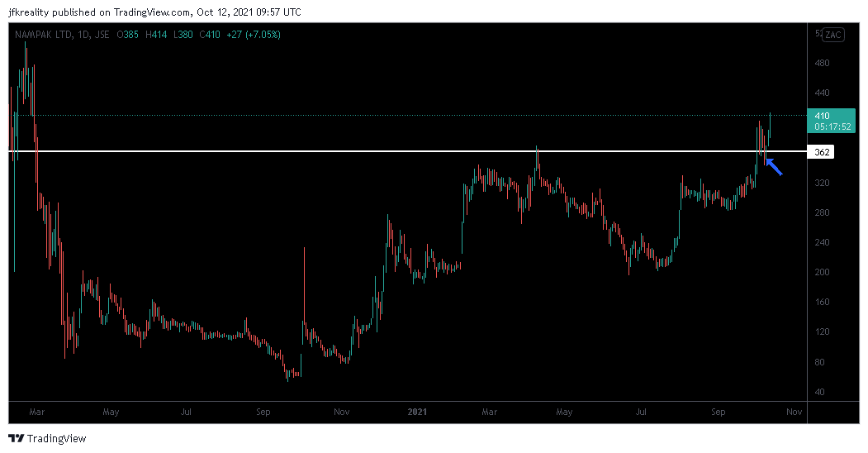Click the H414 high value
Viewport: 868px width, 453px height.
point(156,35)
